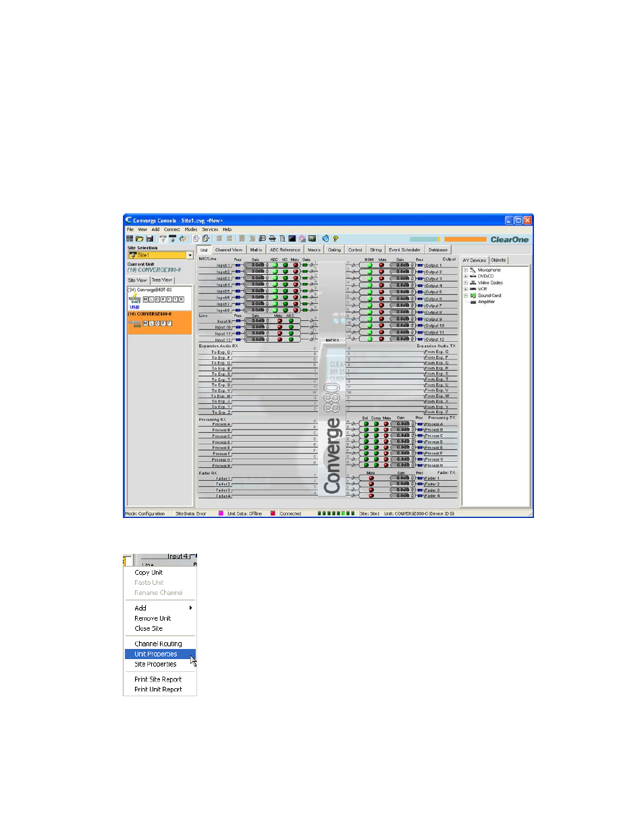
Task: Toggle NOM indicator for Output 1
Action: point(370,265)
